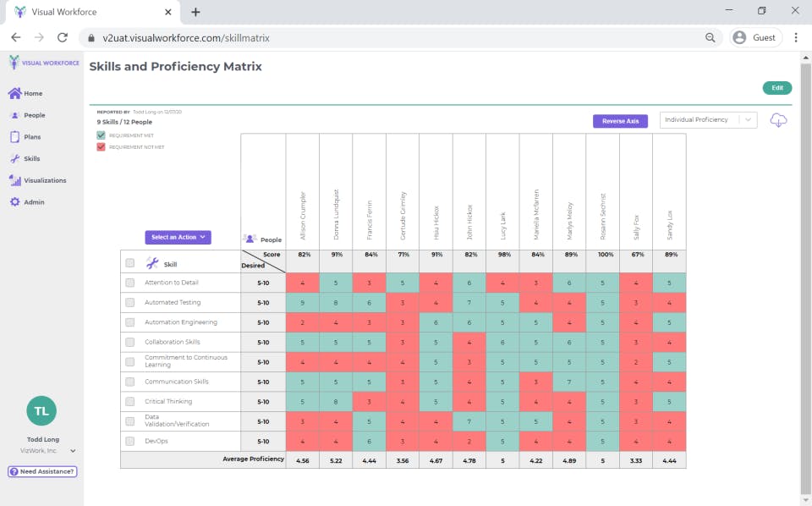This screenshot has width=812, height=506.
Task: Check the Communication Skills checkbox
Action: tap(130, 382)
